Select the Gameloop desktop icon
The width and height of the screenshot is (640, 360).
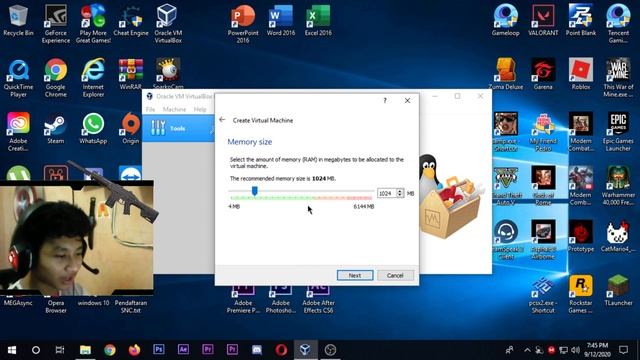(x=505, y=20)
